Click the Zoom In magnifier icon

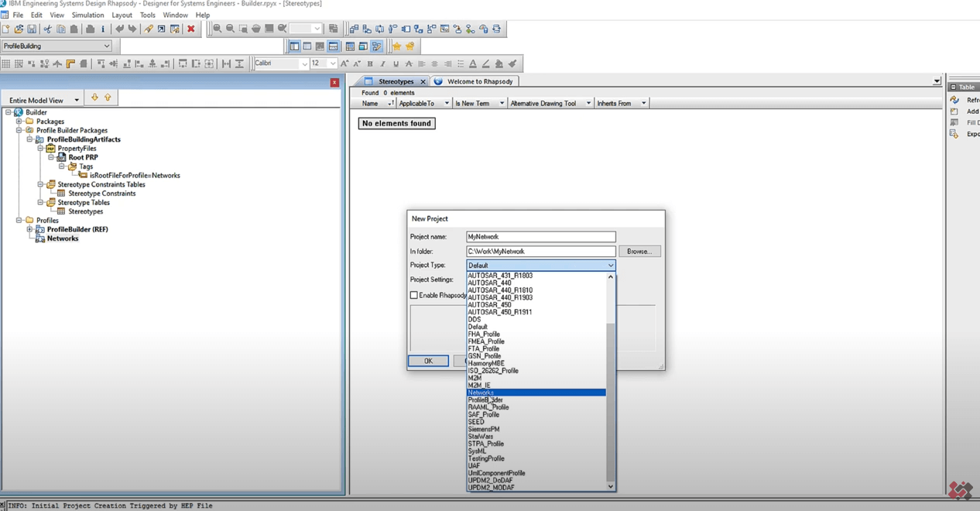217,29
